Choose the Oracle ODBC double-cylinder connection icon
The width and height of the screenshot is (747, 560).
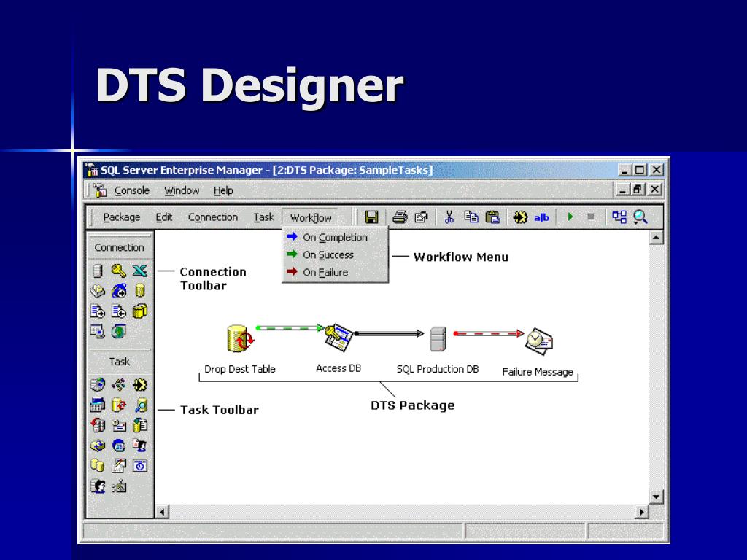139,311
